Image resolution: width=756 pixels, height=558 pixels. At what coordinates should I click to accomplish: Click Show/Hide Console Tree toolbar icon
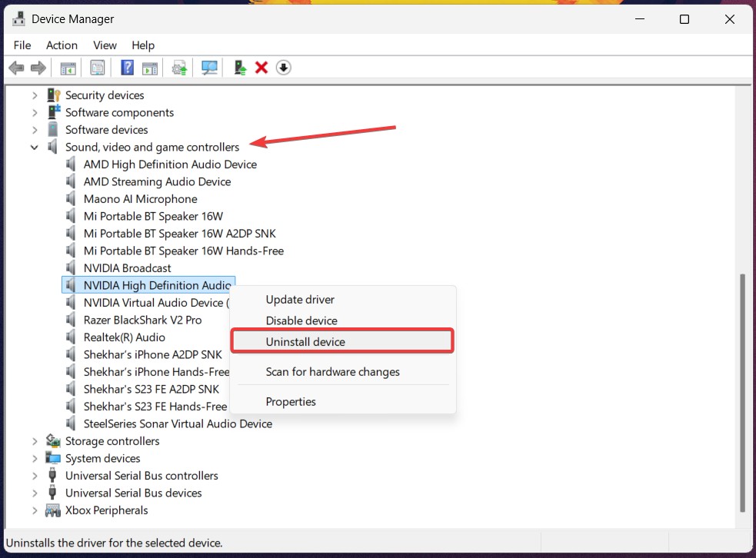(68, 68)
